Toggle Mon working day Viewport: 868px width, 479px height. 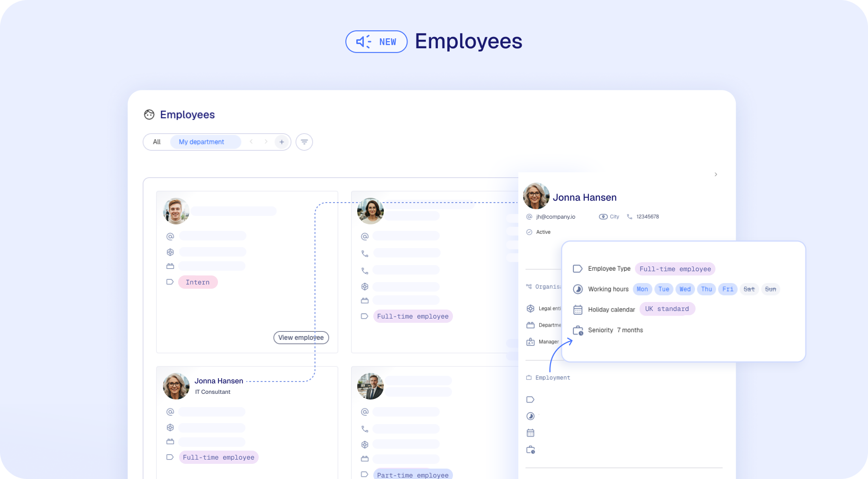tap(642, 289)
